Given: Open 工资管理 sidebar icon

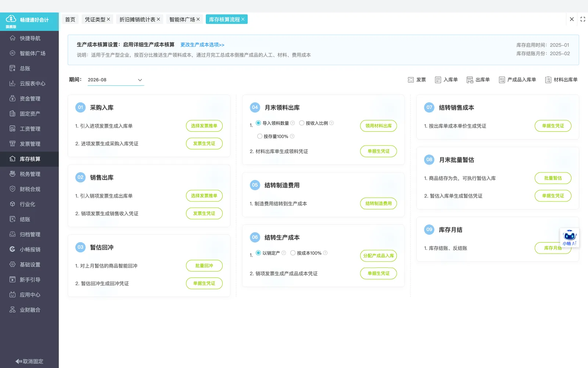Looking at the screenshot, I should [x=12, y=129].
